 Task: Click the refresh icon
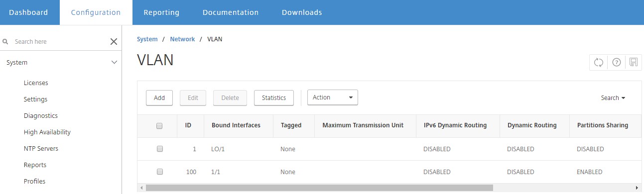pos(599,62)
